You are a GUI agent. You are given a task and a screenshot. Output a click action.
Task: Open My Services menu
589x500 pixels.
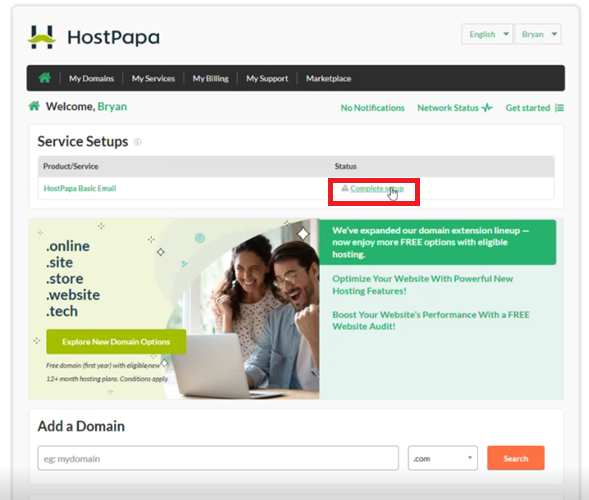[x=153, y=78]
